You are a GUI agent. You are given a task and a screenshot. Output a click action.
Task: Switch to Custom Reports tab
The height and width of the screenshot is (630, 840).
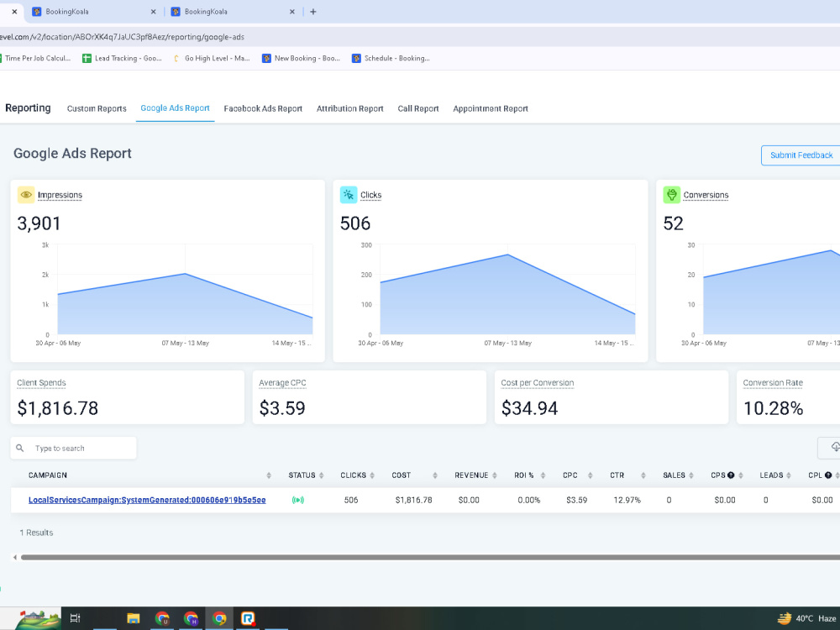point(97,108)
